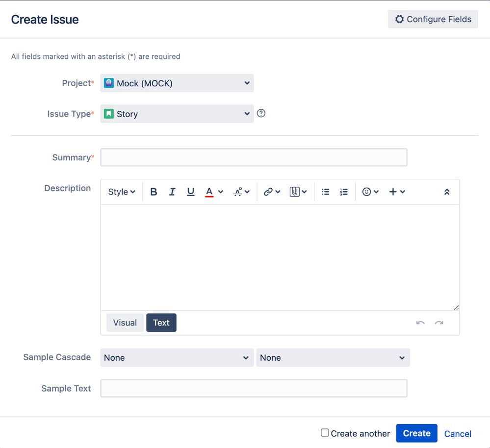Expand the link options arrow
The height and width of the screenshot is (448, 490).
(278, 192)
